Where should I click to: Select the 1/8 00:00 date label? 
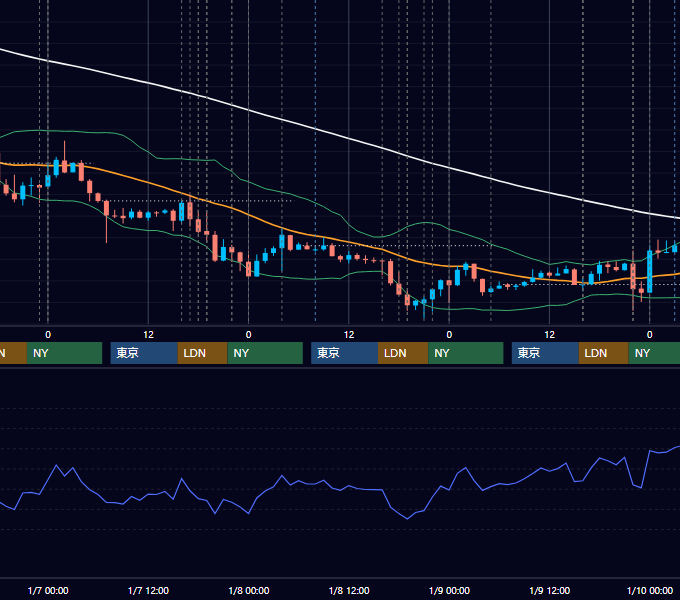click(x=248, y=590)
